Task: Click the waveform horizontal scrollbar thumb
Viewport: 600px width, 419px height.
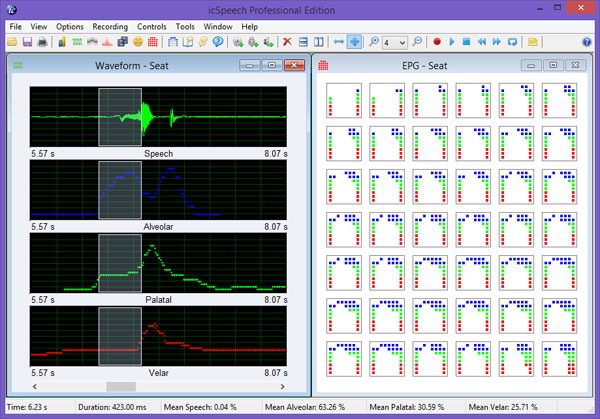Action: tap(121, 386)
